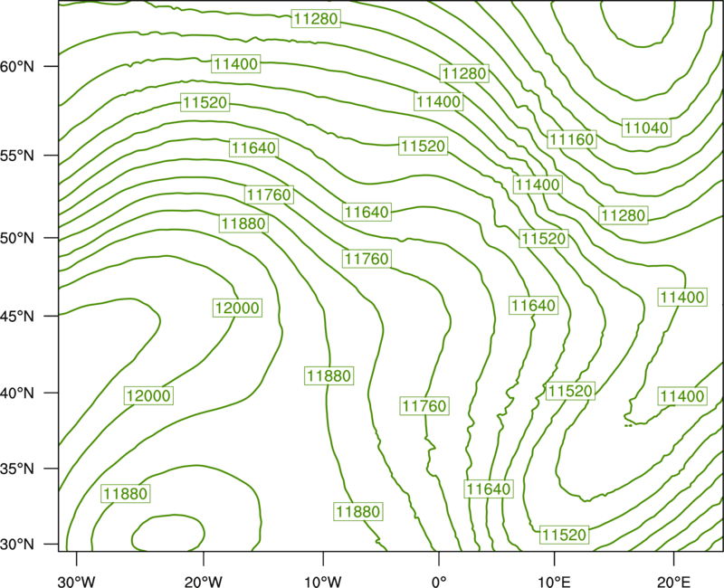This screenshot has width=724, height=588.
Task: Click the 11040 contour label
Action: click(646, 128)
